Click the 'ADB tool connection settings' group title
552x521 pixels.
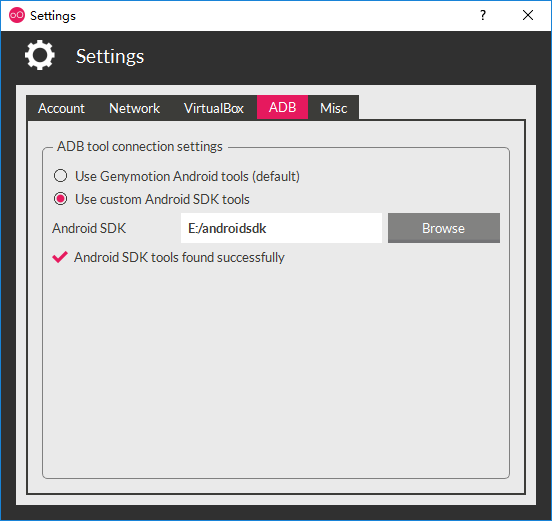[x=140, y=146]
